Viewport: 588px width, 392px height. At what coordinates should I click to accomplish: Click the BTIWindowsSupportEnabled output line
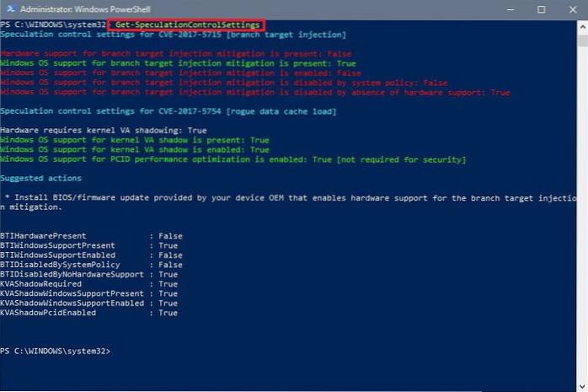pyautogui.click(x=91, y=255)
